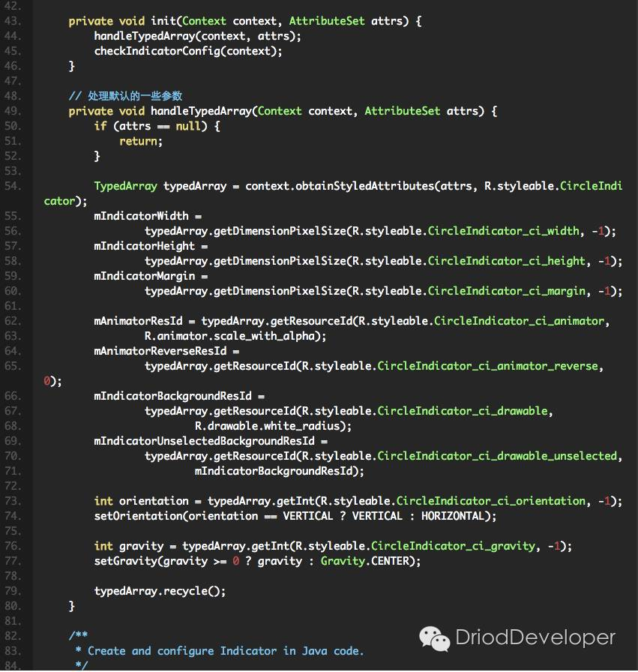Click the 'init' method name on line 43
Viewport: 638px width, 672px height.
163,21
